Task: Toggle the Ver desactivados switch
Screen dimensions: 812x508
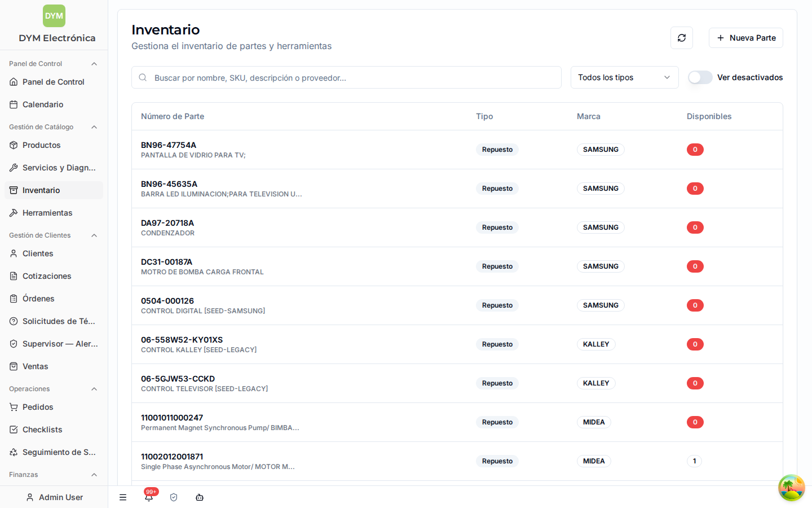Action: point(700,77)
